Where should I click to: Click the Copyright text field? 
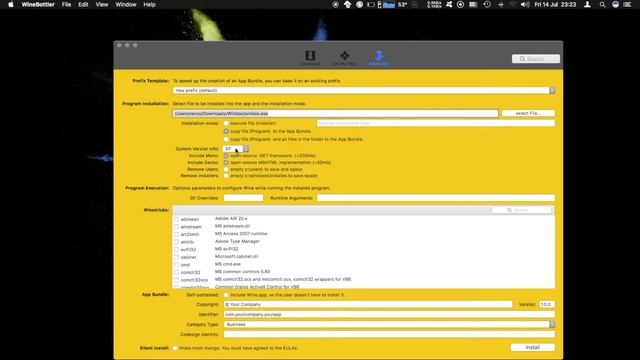368,304
